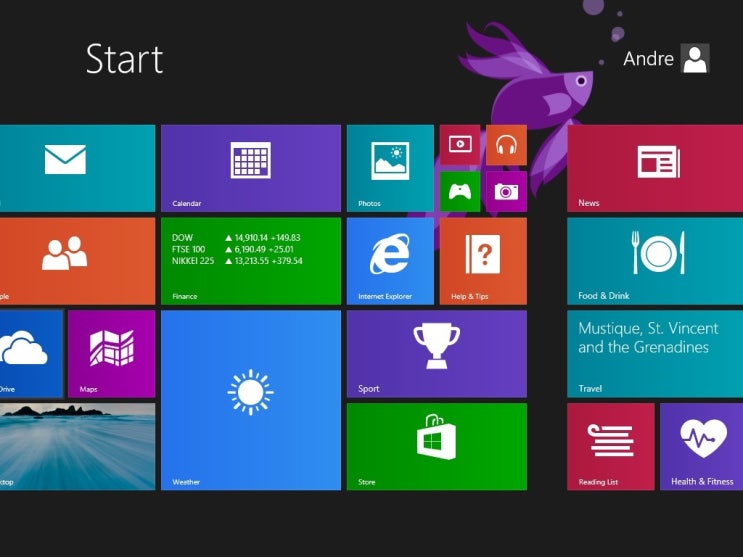743x557 pixels.
Task: Open the Food & Drink tile
Action: pyautogui.click(x=655, y=261)
